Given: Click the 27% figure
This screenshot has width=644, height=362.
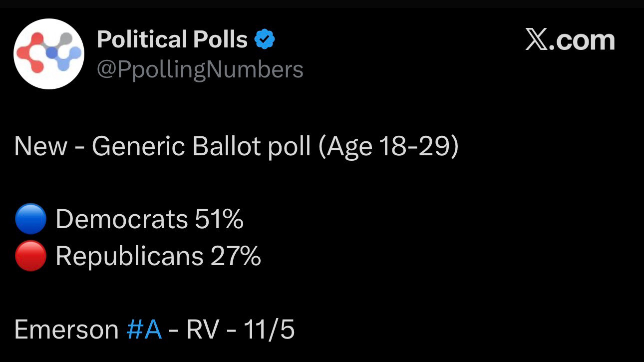Looking at the screenshot, I should point(236,256).
